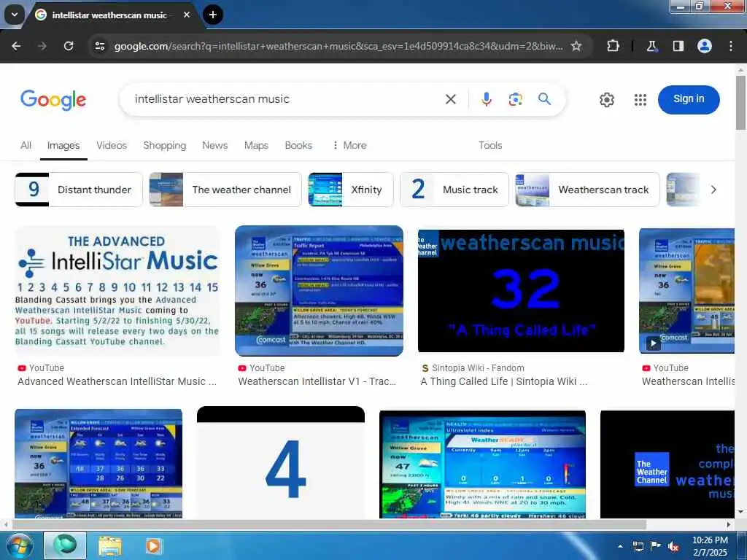
Task: Switch to the Shopping tab
Action: click(164, 145)
